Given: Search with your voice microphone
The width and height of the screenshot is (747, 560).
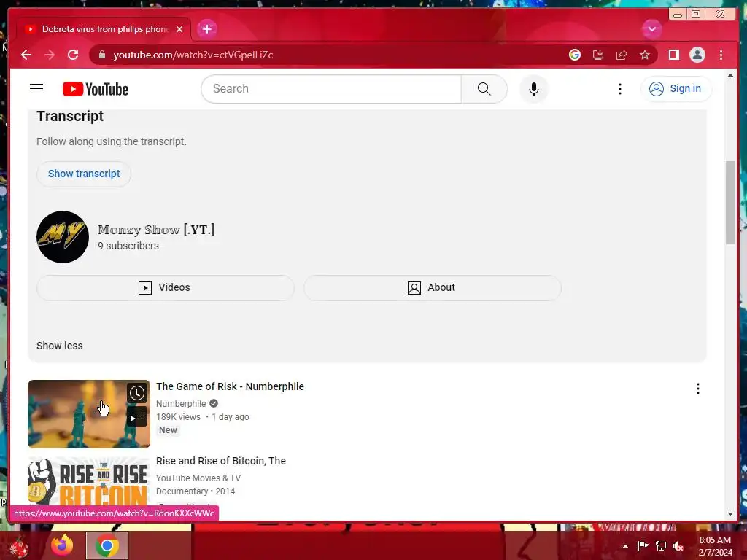Looking at the screenshot, I should [534, 88].
